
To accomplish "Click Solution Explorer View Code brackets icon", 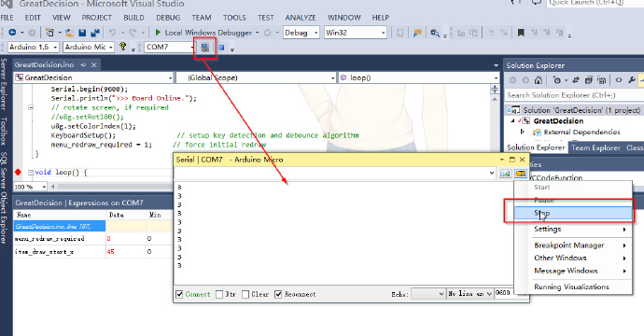I will (619, 80).
